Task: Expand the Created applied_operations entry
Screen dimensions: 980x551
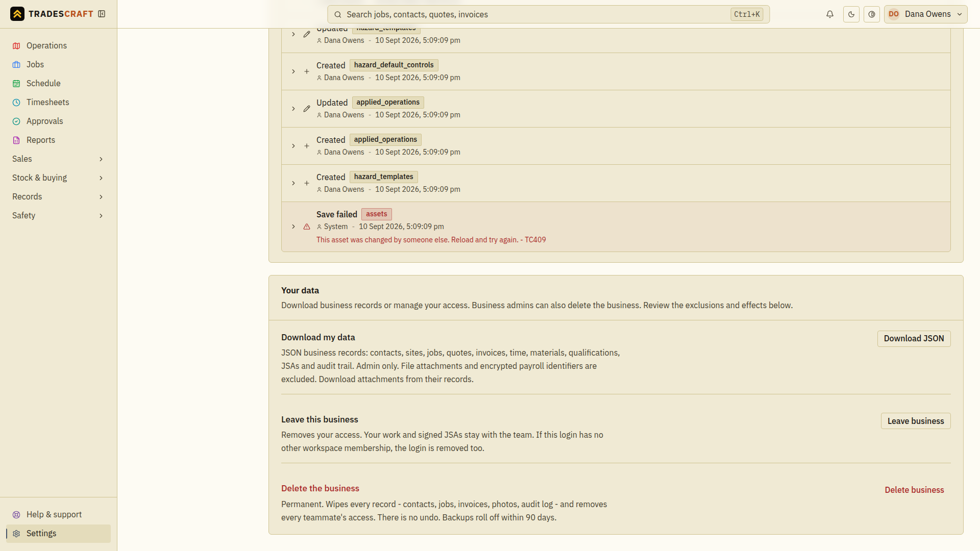Action: click(x=293, y=146)
